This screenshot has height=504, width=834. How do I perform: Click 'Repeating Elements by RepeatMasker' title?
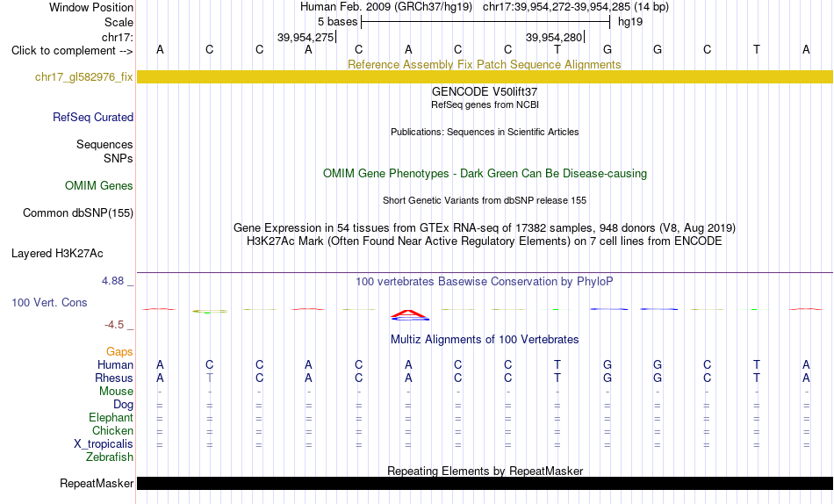[485, 471]
